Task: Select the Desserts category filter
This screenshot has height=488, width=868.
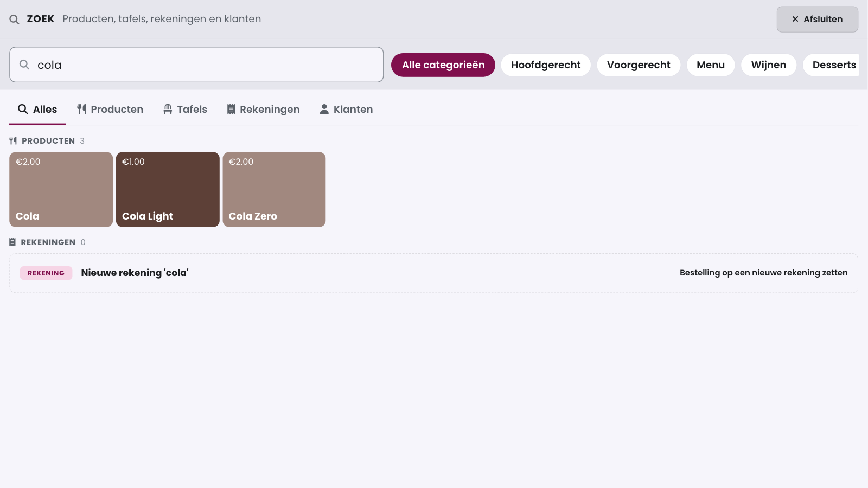Action: pos(831,65)
